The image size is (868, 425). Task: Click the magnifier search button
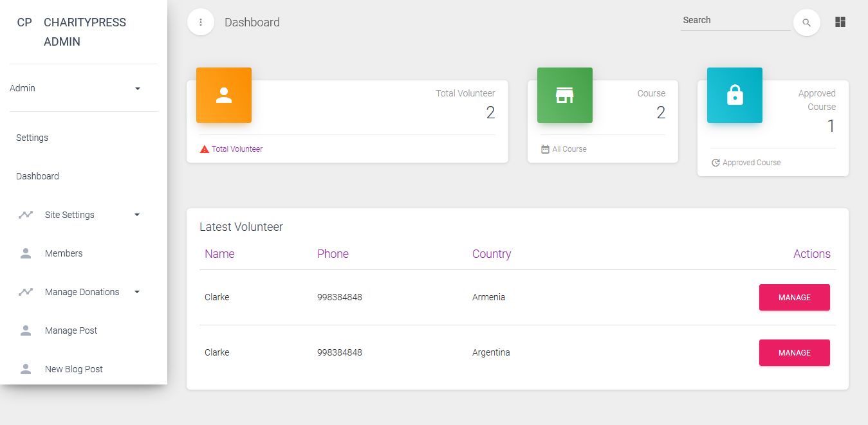pos(806,23)
